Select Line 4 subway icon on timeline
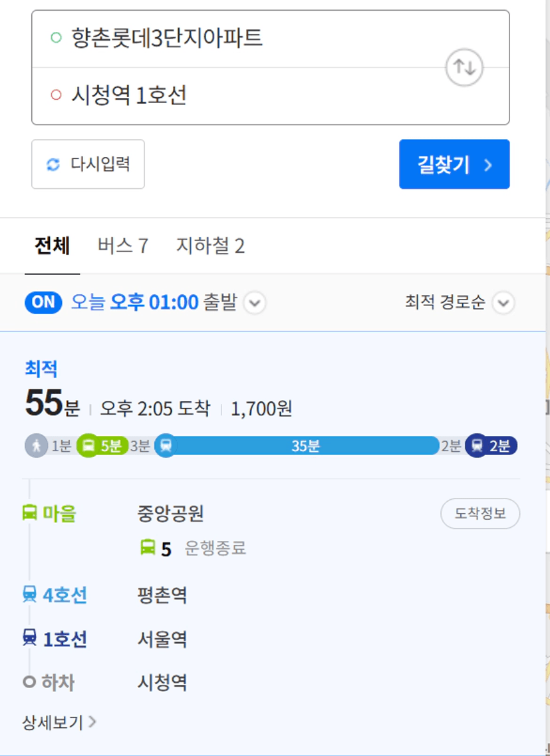 coord(30,594)
